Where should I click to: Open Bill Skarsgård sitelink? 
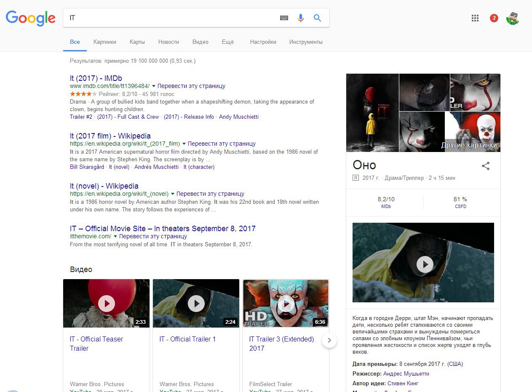click(x=87, y=167)
